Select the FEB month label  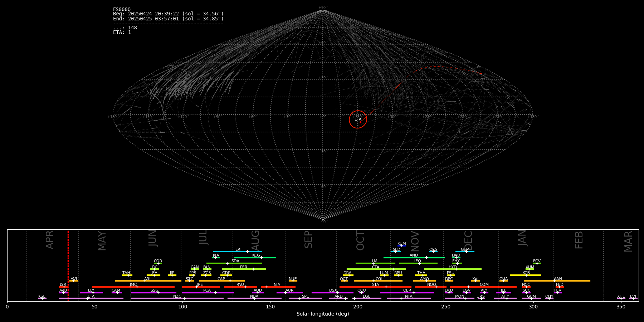tap(579, 240)
